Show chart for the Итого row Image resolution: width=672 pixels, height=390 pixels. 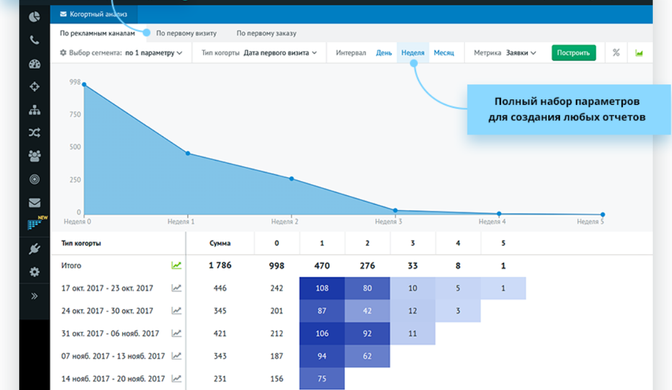(176, 265)
